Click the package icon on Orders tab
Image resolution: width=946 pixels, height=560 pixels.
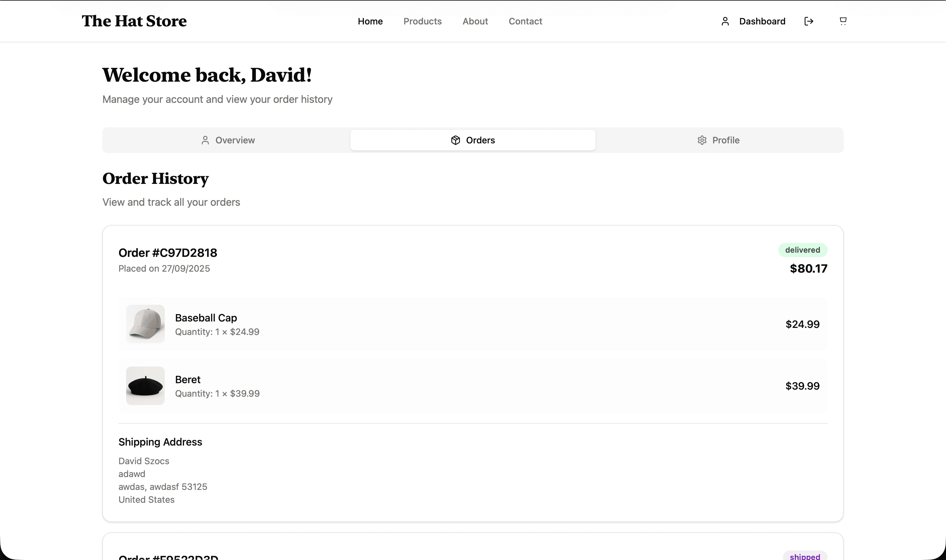click(x=455, y=140)
